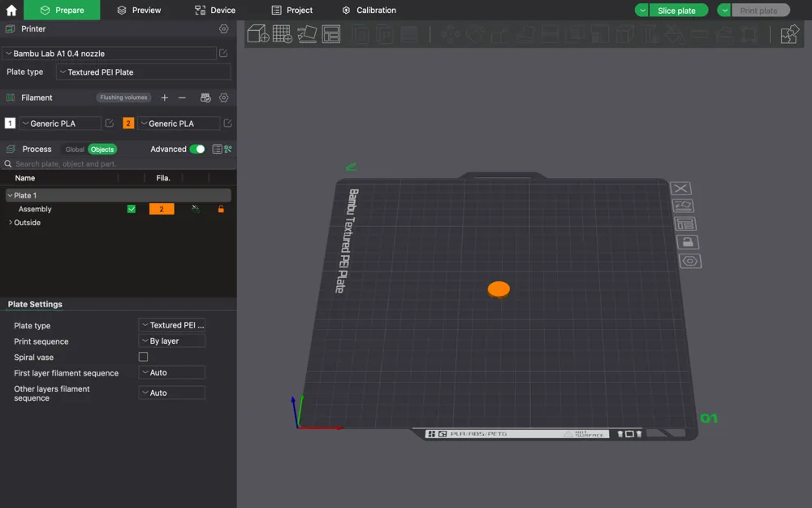
Task: Click the Add plate grid icon
Action: 283,34
